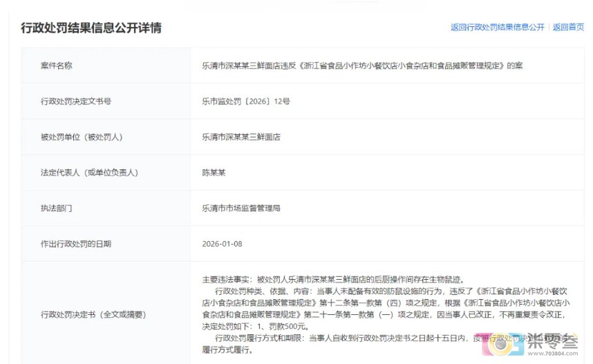Image resolution: width=593 pixels, height=364 pixels.
Task: Select document number 乐市监处罚〔2026〕12号
Action: [246, 102]
